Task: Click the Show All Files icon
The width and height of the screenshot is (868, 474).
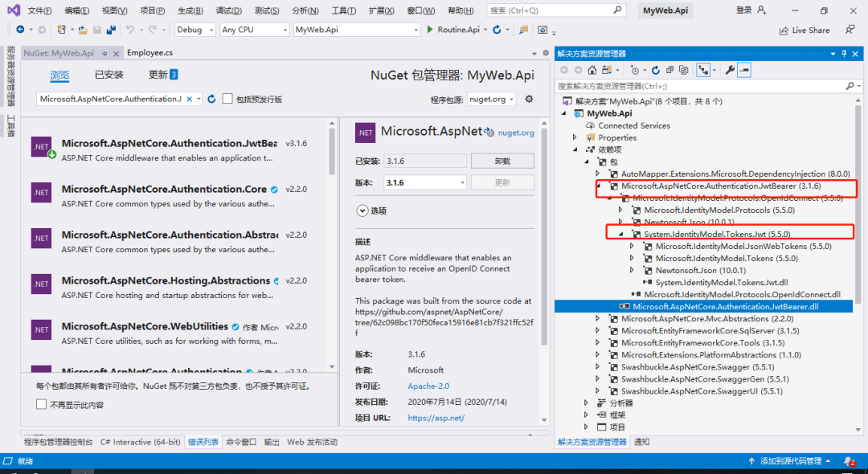Action: pos(684,70)
